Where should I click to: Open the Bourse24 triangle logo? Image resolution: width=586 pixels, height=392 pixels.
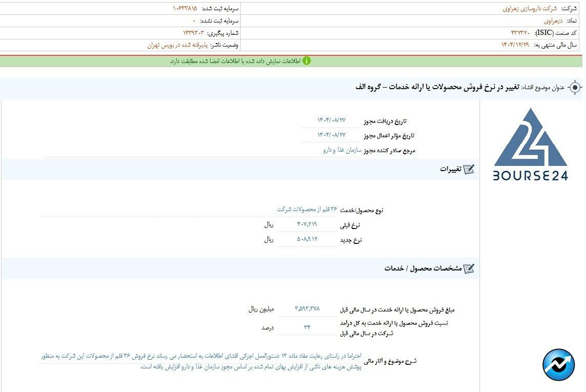(530, 144)
